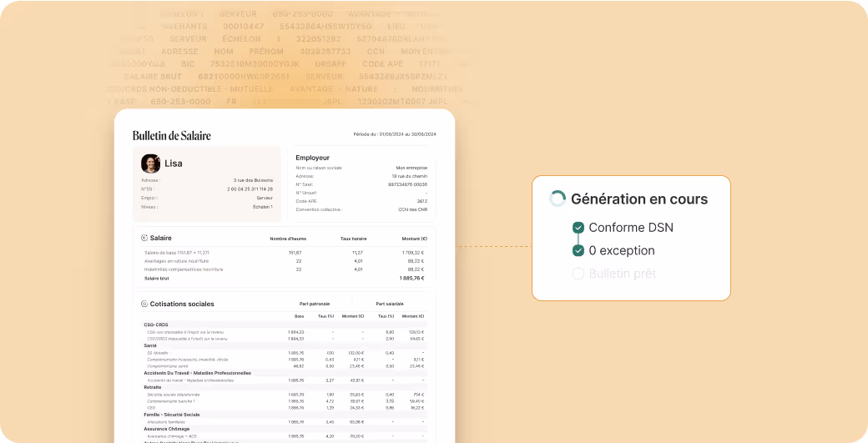Click the Montant (€) header in Salaire

coord(415,239)
